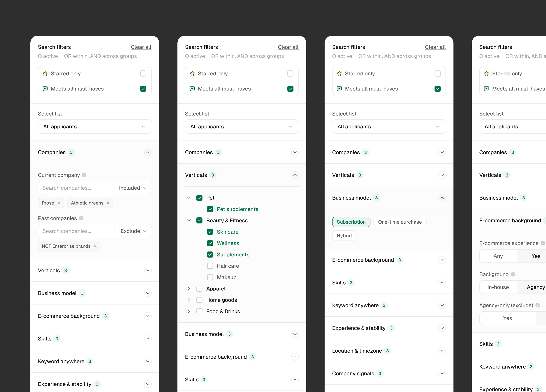Expand the Apparel vertical tree item
This screenshot has width=546, height=392.
[189, 289]
